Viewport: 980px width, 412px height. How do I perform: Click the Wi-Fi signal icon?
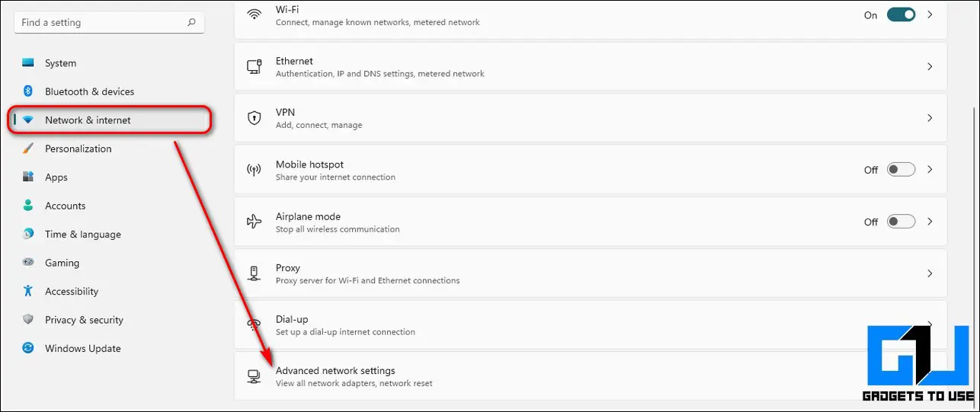coord(255,15)
